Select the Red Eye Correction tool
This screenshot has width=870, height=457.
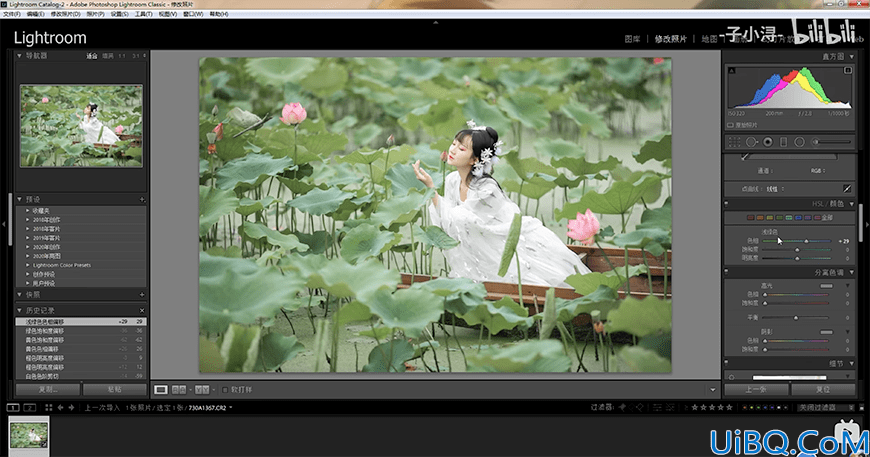tap(768, 142)
